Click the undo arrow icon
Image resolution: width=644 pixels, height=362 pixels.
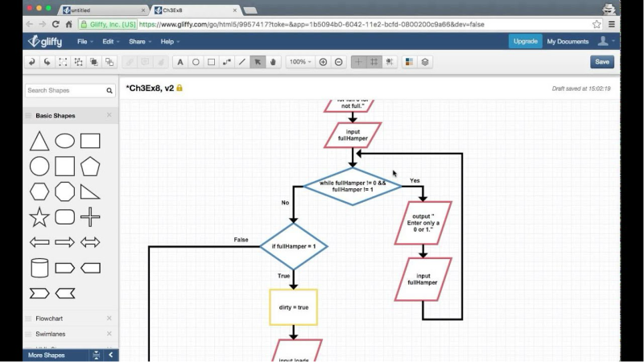pyautogui.click(x=31, y=62)
